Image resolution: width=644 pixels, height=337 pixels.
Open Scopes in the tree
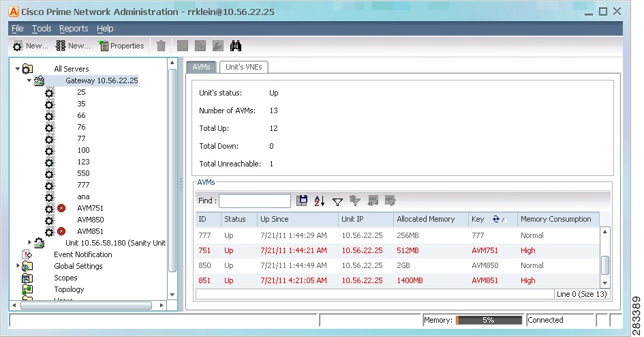65,278
